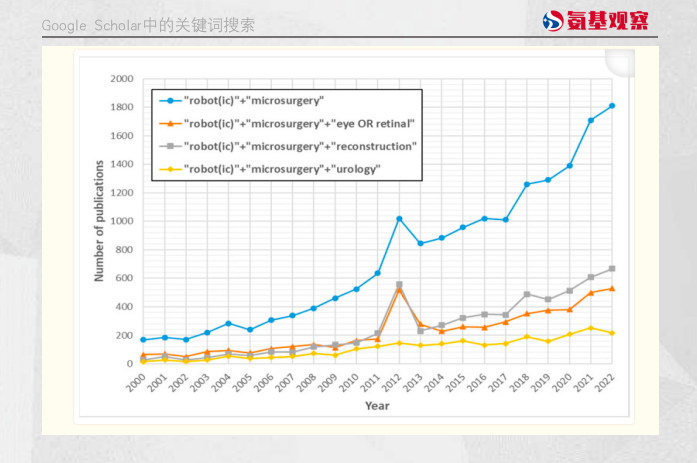Click the 2000 label on x-axis
This screenshot has width=697, height=463.
pos(136,382)
